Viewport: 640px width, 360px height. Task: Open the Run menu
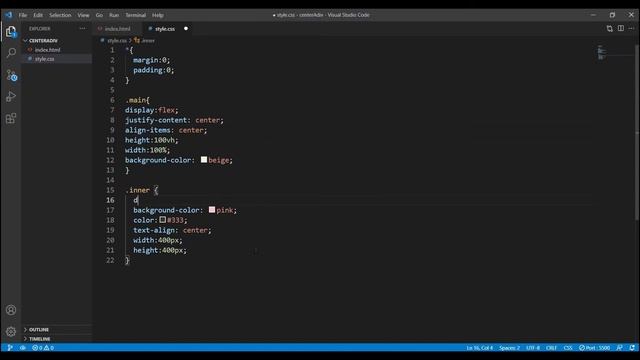tap(114, 15)
